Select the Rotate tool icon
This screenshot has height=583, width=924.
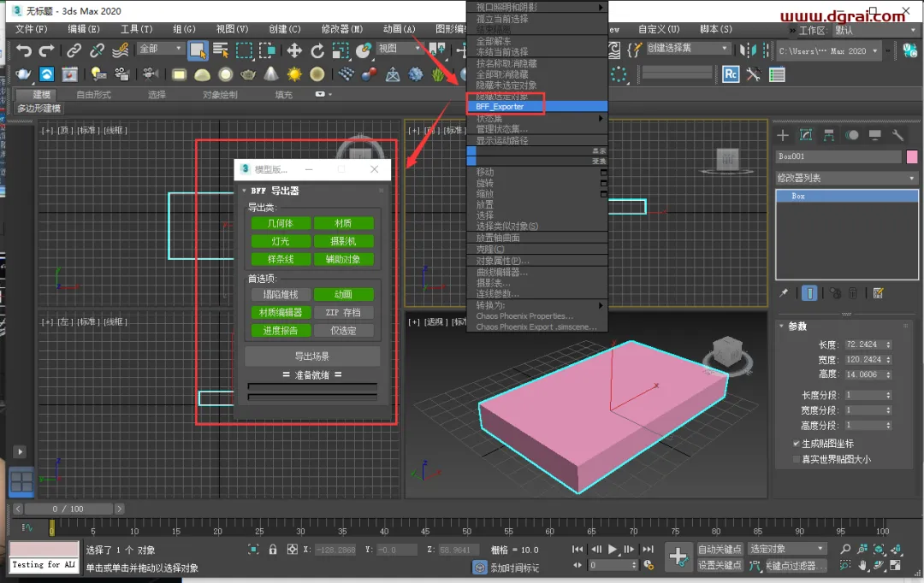click(317, 51)
